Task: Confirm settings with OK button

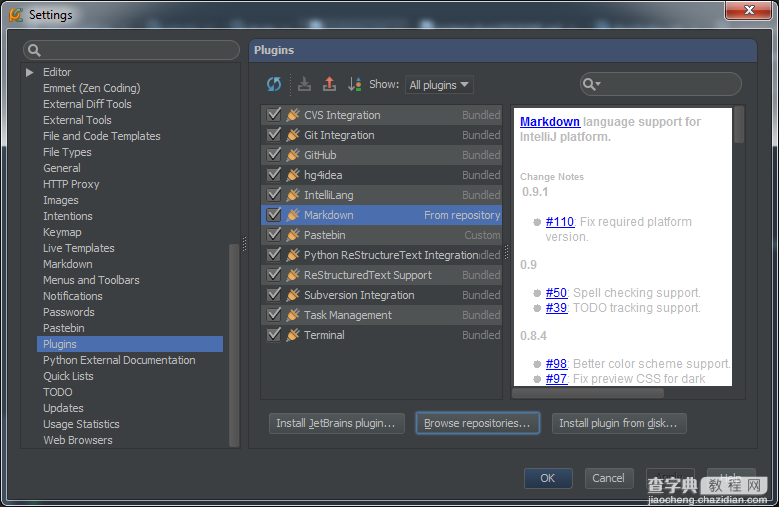Action: [x=548, y=478]
